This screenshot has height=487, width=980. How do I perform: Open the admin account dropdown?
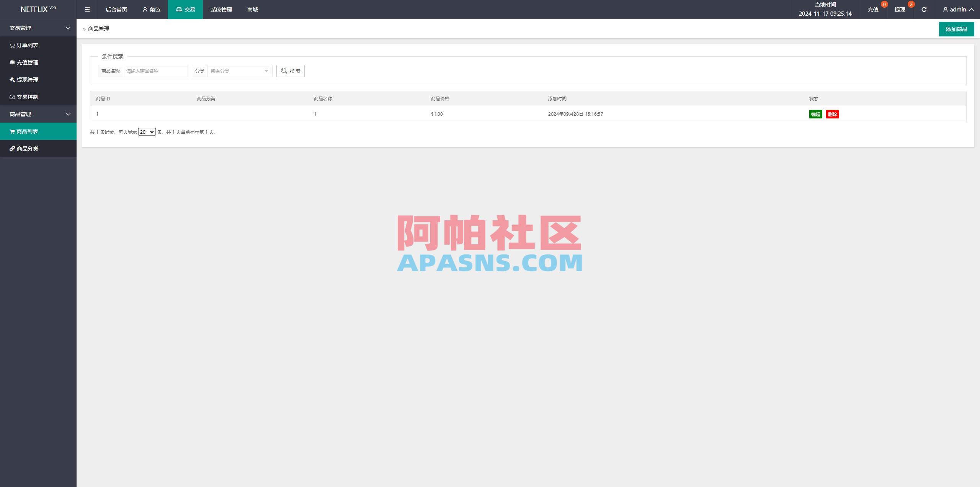tap(957, 9)
